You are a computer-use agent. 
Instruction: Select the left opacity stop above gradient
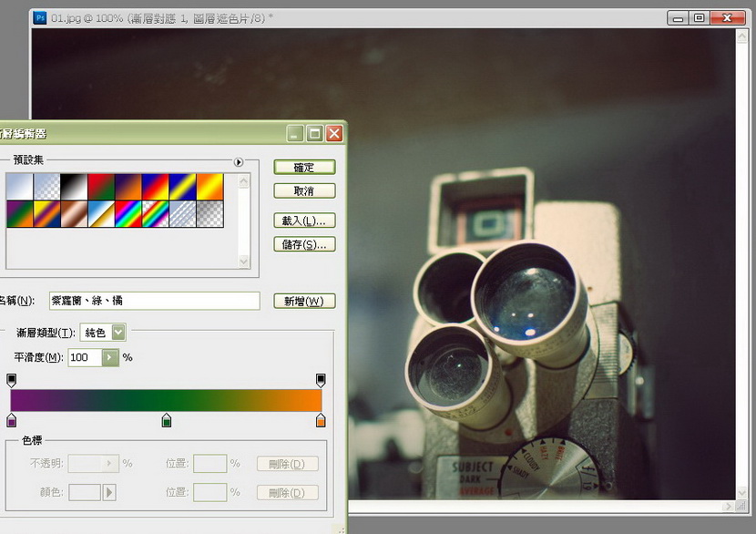[x=11, y=378]
